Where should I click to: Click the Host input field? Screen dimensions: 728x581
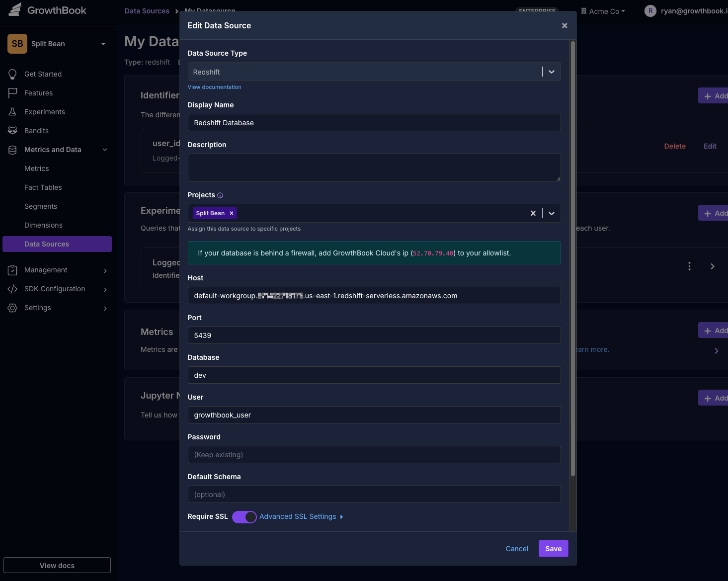[x=374, y=296]
